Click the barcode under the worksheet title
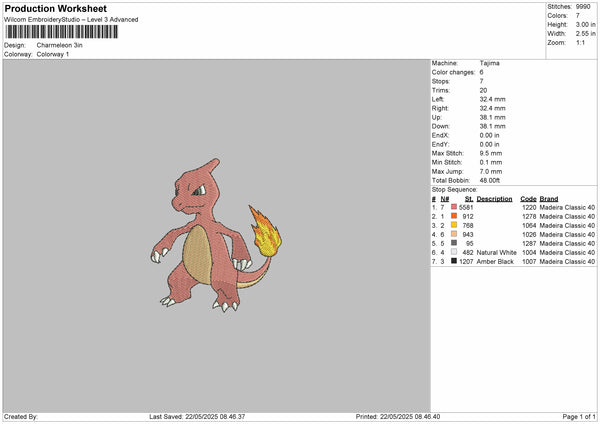This screenshot has height=424, width=600. [x=62, y=32]
